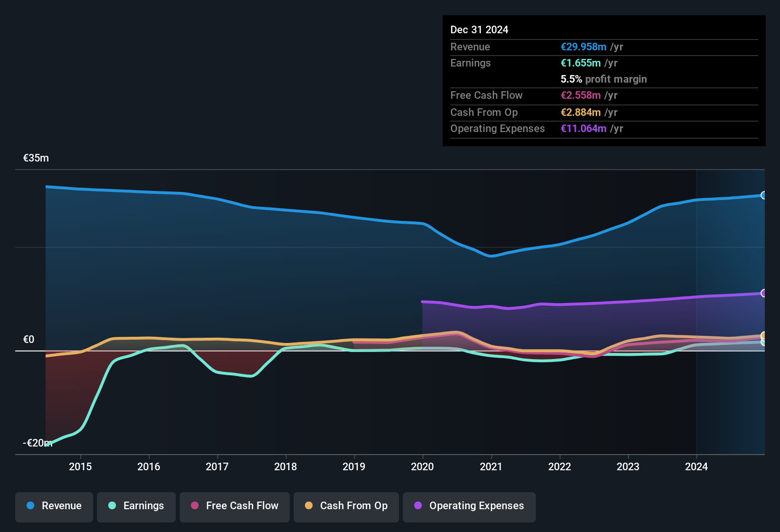This screenshot has width=780, height=532.
Task: Click the Cash From Op endpoint marker on the chart
Action: click(x=763, y=335)
